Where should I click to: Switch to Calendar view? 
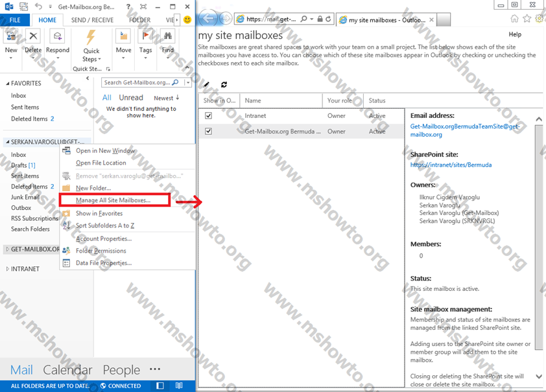click(x=67, y=370)
